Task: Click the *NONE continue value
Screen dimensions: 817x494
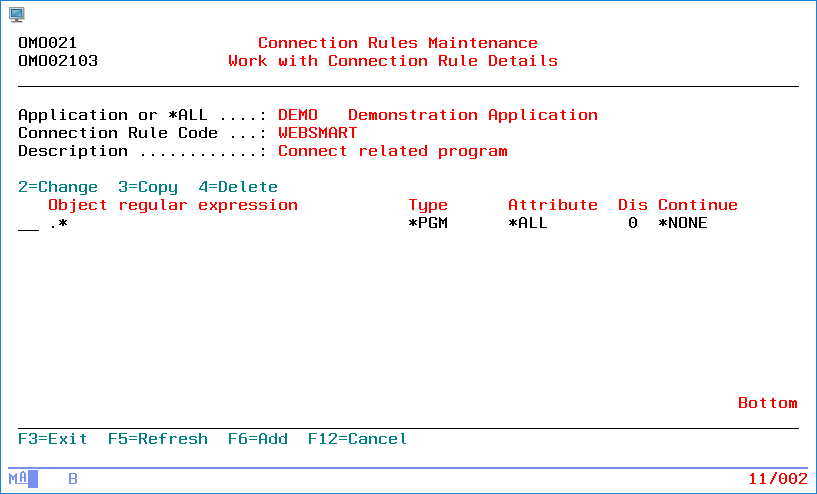Action: pos(682,224)
